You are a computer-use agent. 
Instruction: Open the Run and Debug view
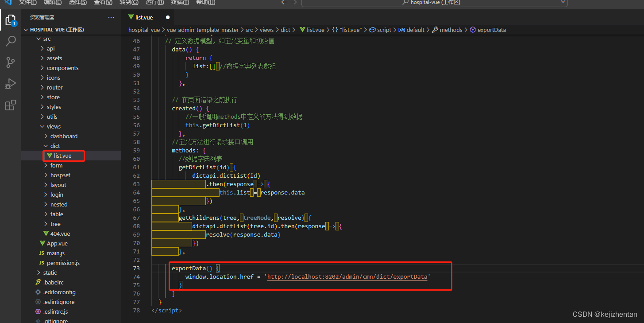(11, 84)
